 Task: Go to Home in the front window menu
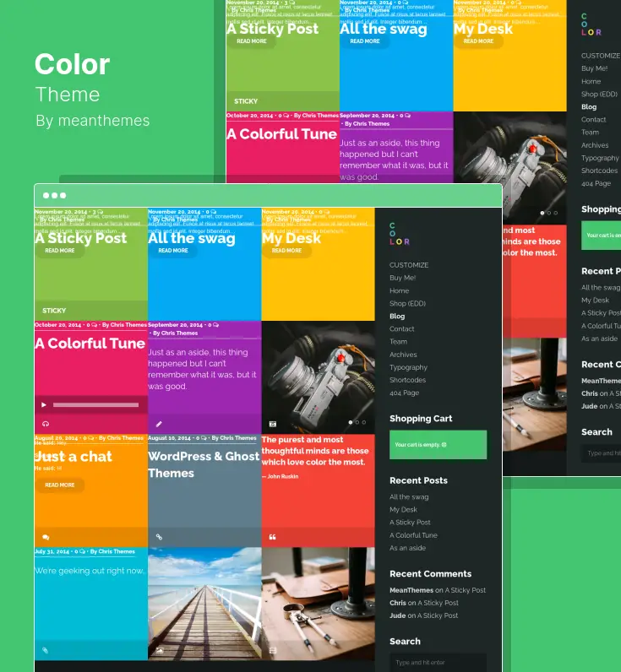pos(400,290)
